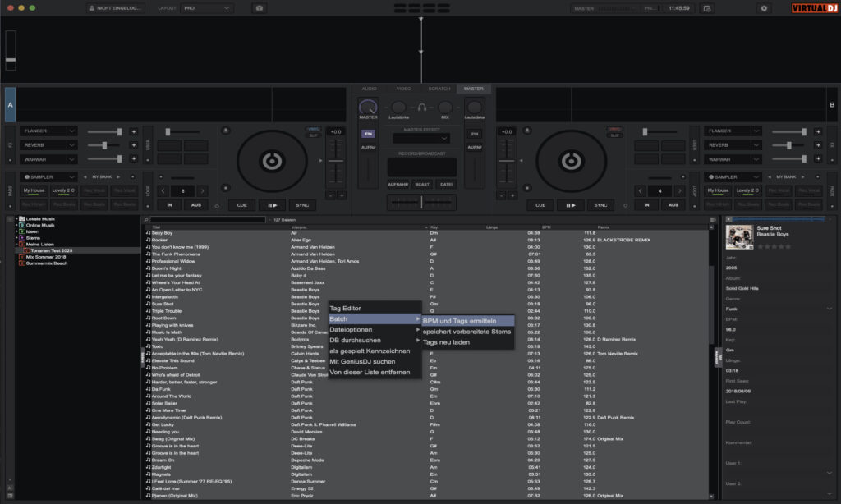Switch to the VIDEO tab
841x504 pixels.
click(403, 89)
